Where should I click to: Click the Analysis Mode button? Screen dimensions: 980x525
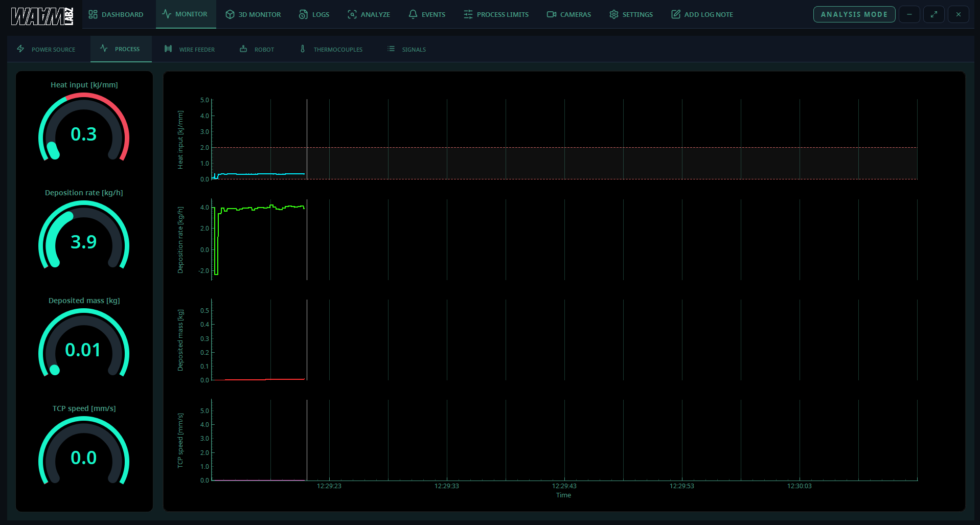(x=854, y=14)
